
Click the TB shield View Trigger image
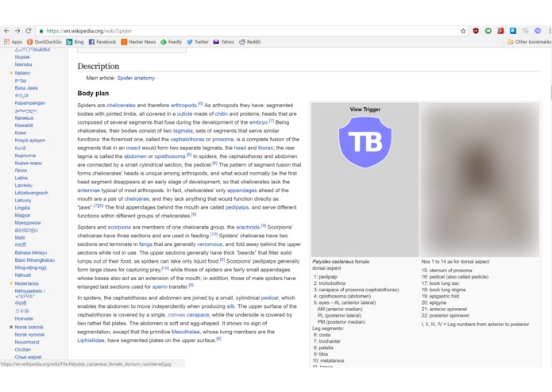(365, 142)
